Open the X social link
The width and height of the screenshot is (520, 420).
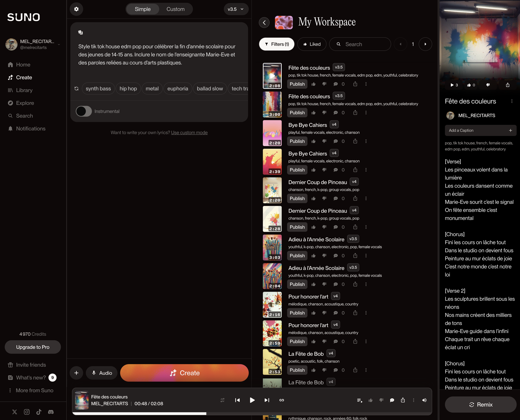point(15,412)
